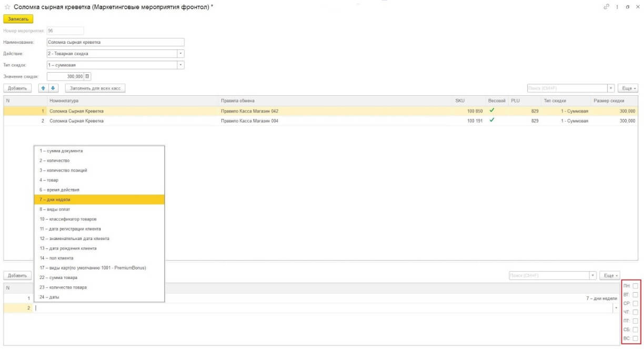The image size is (644, 349).
Task: Select row with Правило Касса Магазин 004
Action: [x=249, y=121]
